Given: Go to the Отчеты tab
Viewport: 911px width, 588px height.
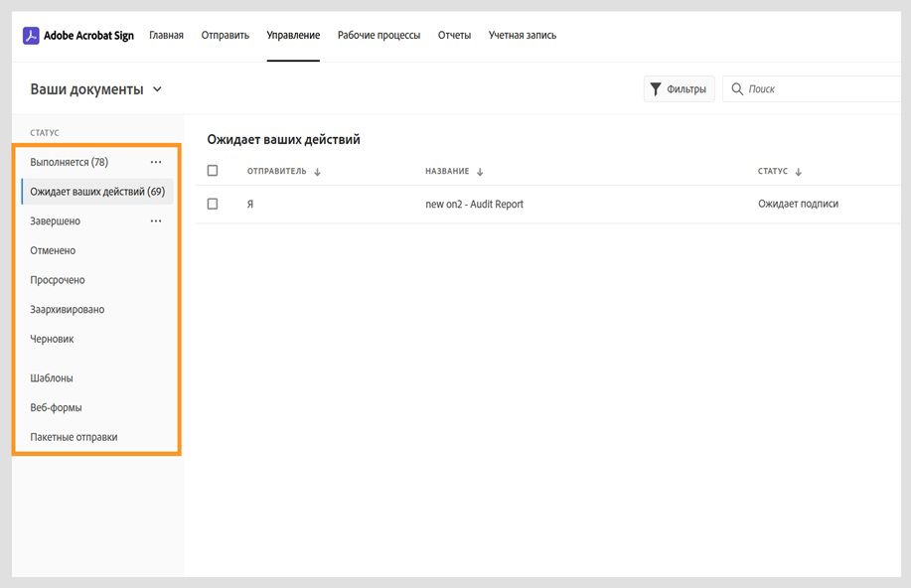Looking at the screenshot, I should click(x=454, y=36).
